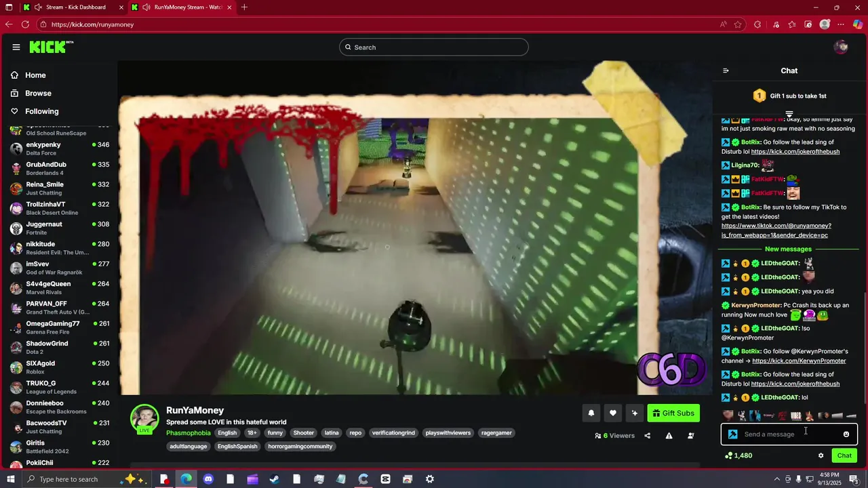
Task: Click the Gift 1 sub to take 1st banner
Action: (x=789, y=96)
